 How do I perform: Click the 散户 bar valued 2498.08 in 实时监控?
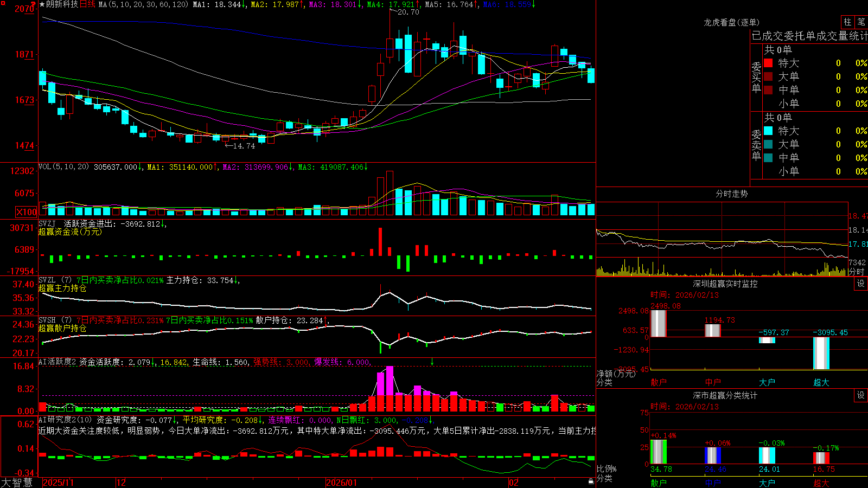(x=659, y=323)
